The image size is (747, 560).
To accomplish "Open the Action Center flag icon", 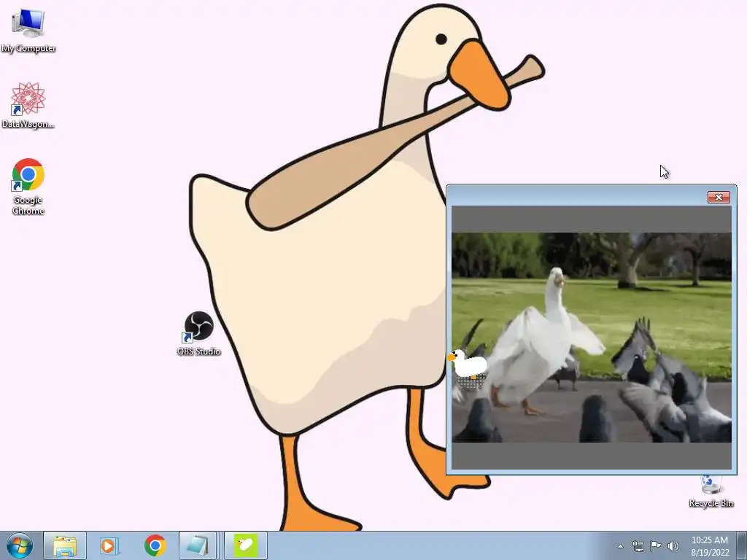I will (x=656, y=546).
